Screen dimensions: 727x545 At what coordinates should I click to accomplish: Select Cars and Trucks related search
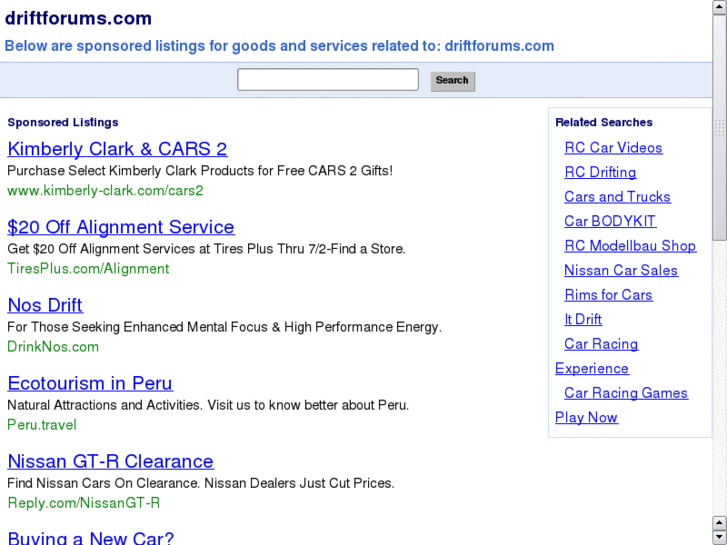[617, 197]
